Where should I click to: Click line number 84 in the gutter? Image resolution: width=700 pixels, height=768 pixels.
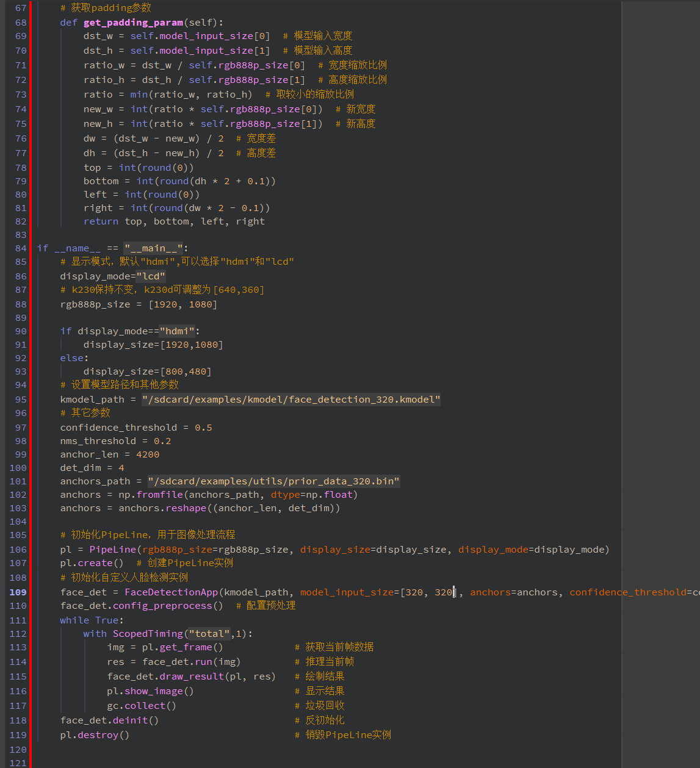point(21,248)
